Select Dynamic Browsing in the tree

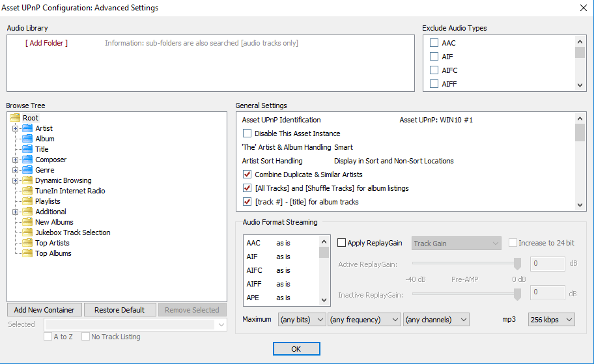point(63,180)
